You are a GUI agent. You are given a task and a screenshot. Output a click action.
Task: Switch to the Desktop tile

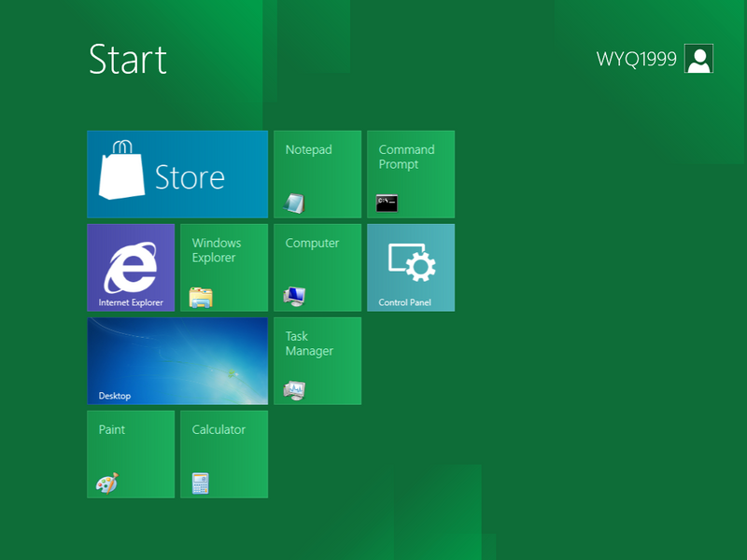coord(177,361)
